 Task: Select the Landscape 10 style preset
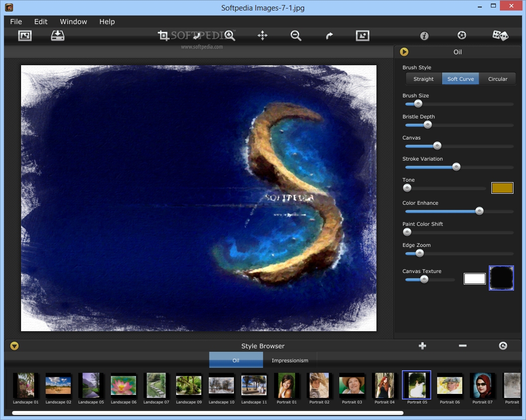pos(221,388)
